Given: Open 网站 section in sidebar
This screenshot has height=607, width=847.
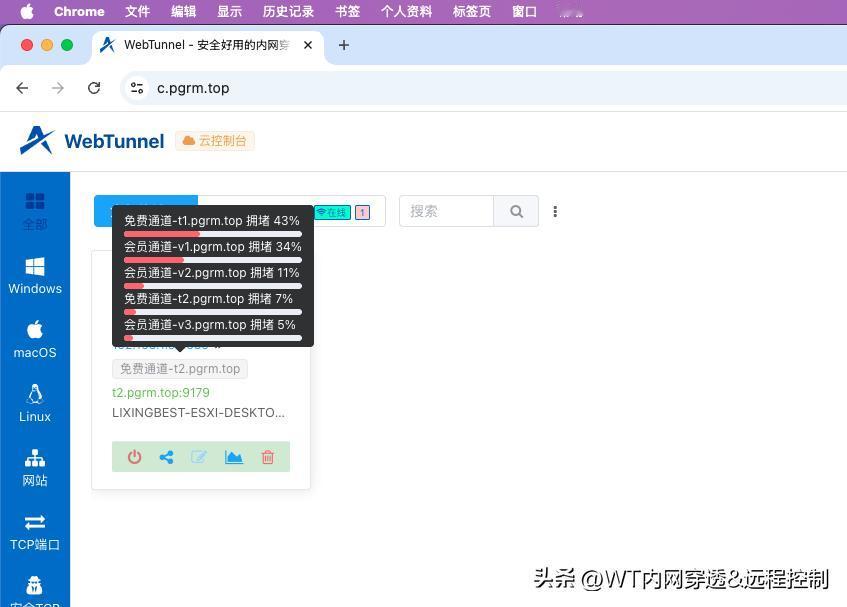Looking at the screenshot, I should 35,468.
